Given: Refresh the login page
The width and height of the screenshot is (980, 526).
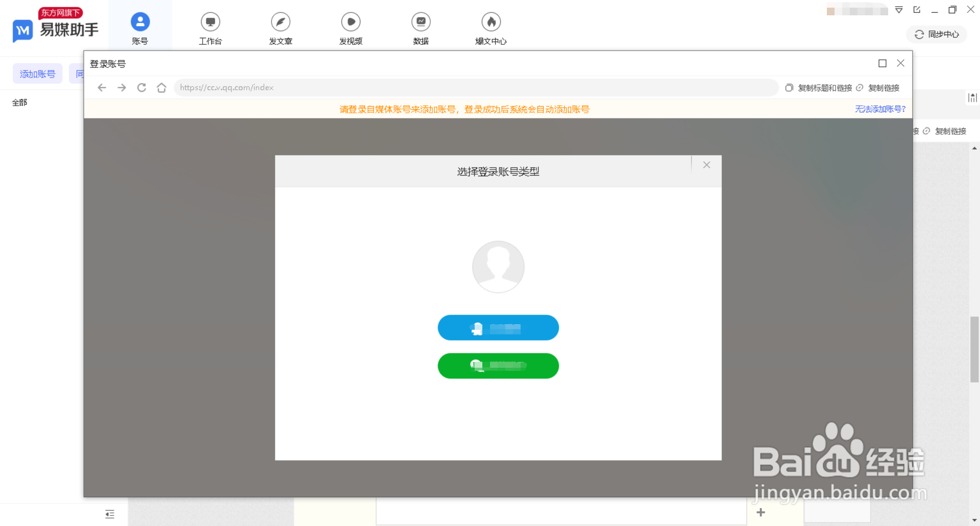Looking at the screenshot, I should 141,87.
